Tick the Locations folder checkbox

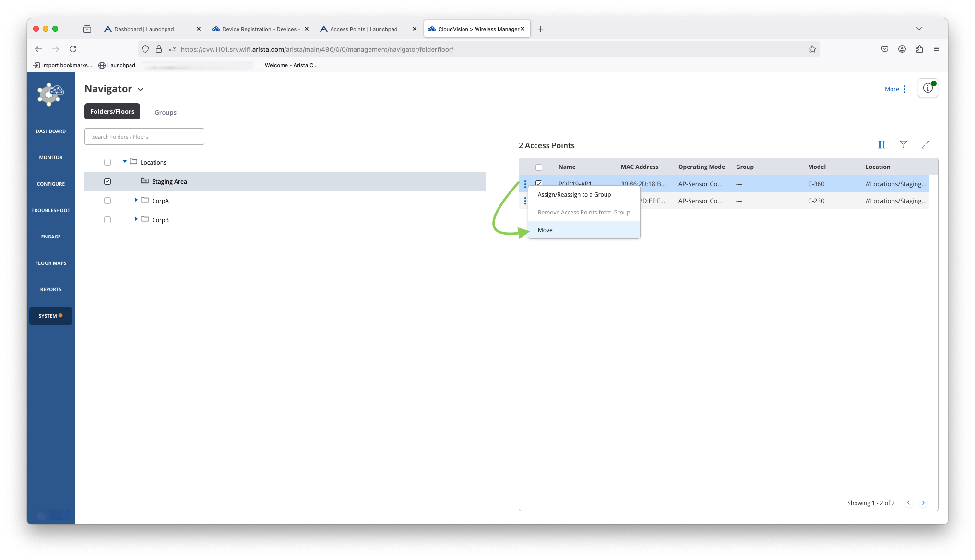107,162
